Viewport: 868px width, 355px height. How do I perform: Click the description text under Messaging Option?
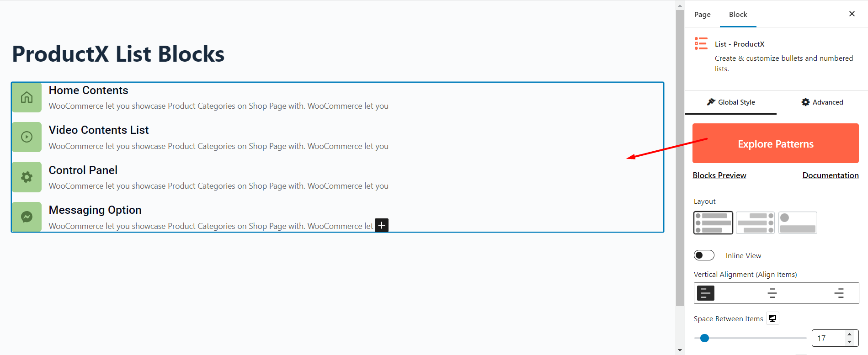click(x=211, y=226)
